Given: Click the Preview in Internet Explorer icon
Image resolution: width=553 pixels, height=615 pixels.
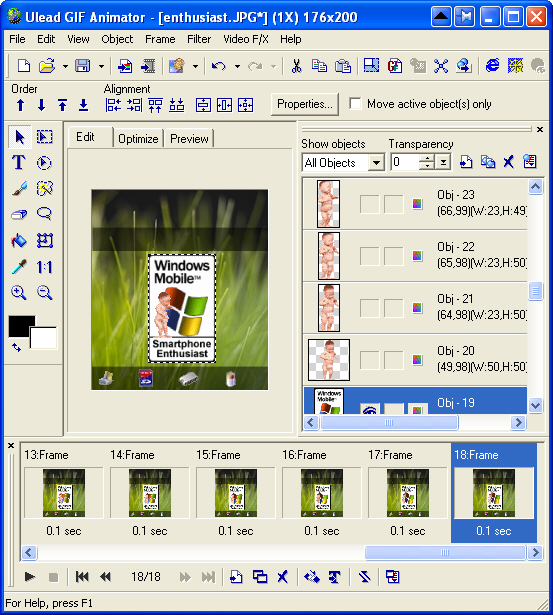Looking at the screenshot, I should [493, 65].
